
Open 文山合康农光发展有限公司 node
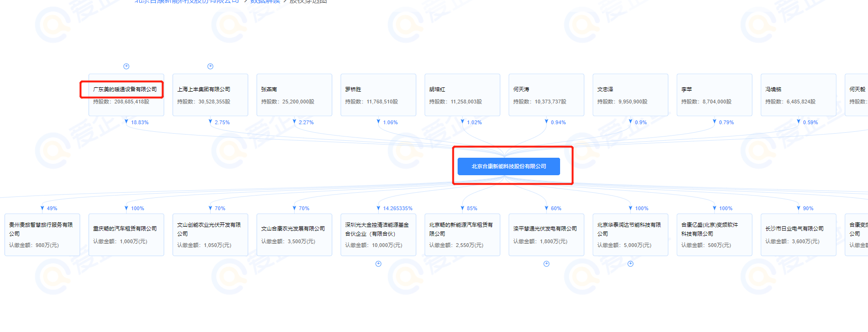point(294,235)
